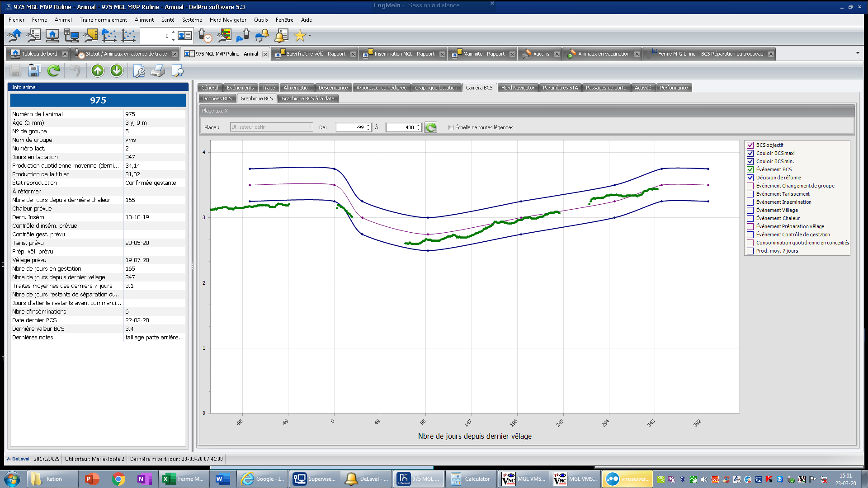This screenshot has width=868, height=488.
Task: Toggle the Couloir BCS min. checkbox
Action: click(750, 161)
